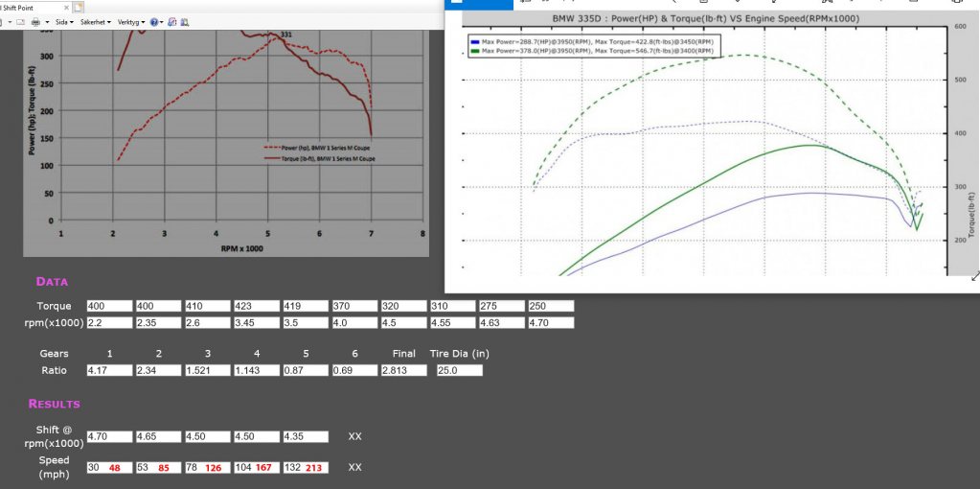Click the resize arrow at image viewer corner
This screenshot has height=489, width=980.
[975, 276]
